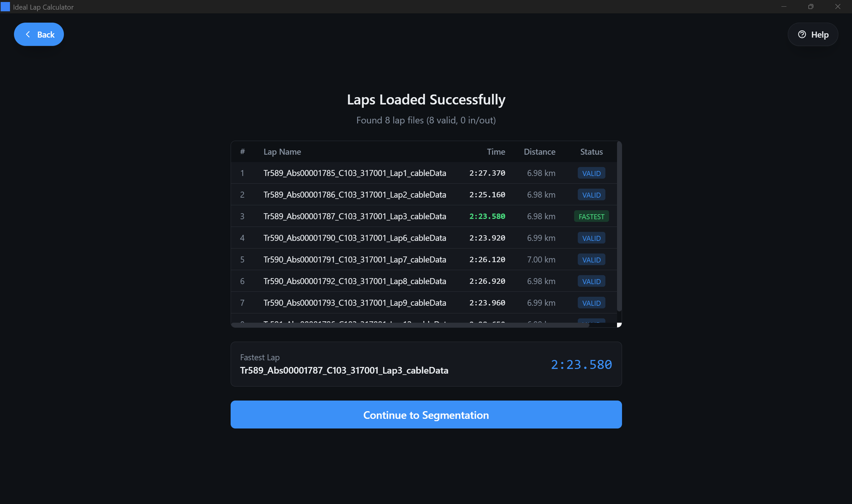Click the Lap Name column header
Screen dimensions: 852x504
coord(282,151)
